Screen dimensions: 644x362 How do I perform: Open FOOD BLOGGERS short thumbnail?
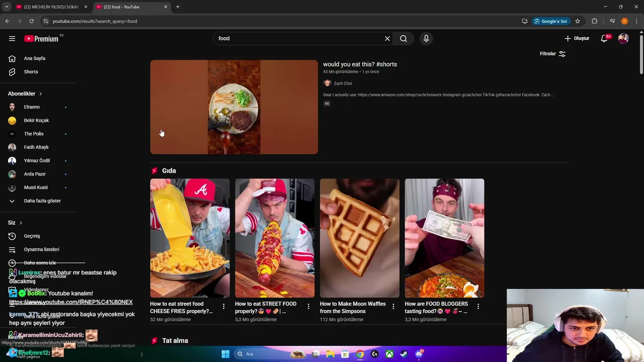coord(445,238)
